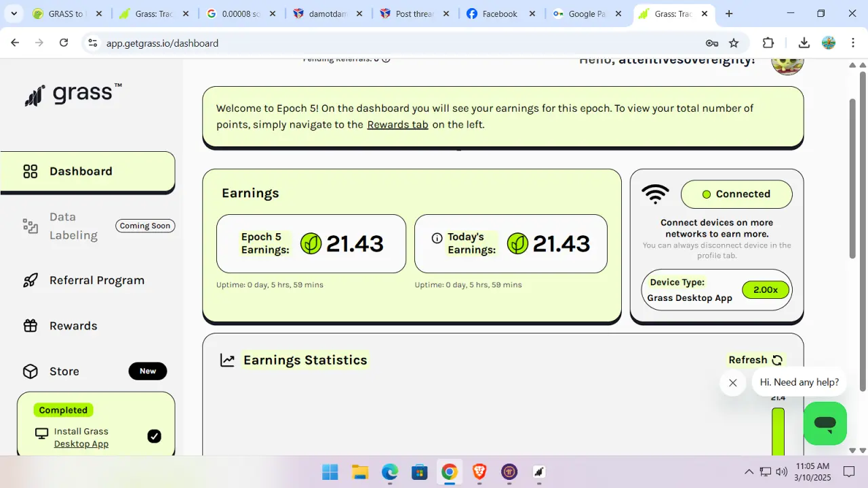Viewport: 868px width, 488px height.
Task: Click the grass logo in the sidebar
Action: tap(73, 94)
